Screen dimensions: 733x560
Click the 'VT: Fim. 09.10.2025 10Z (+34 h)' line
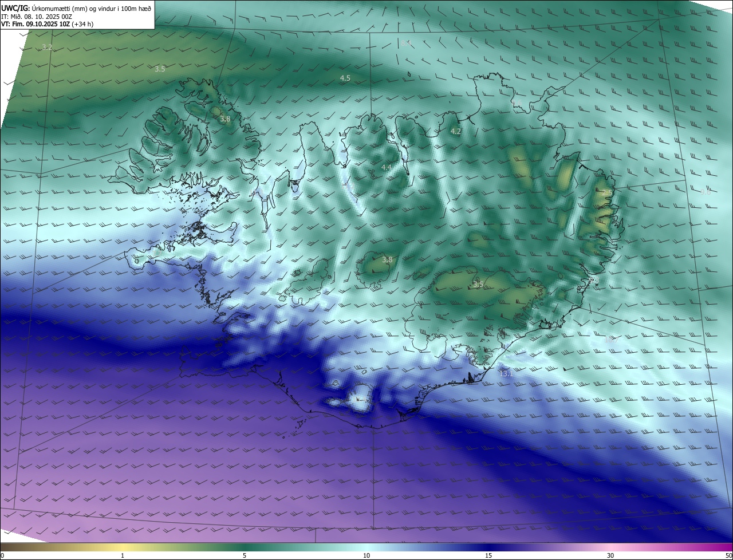(48, 25)
